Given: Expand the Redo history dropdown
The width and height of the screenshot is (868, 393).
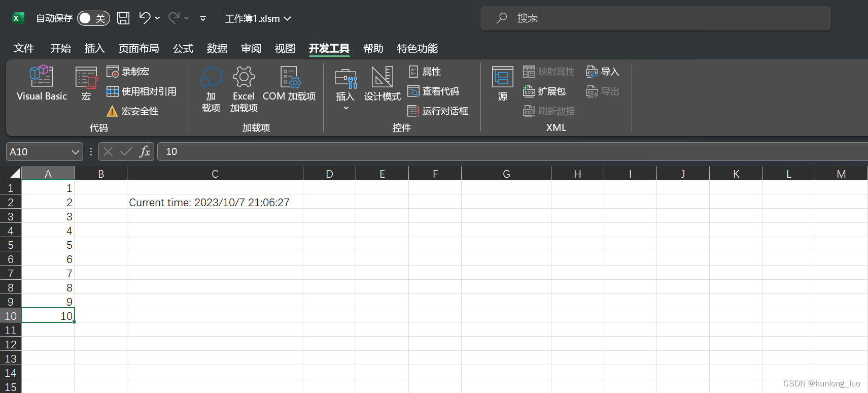Looking at the screenshot, I should point(187,18).
